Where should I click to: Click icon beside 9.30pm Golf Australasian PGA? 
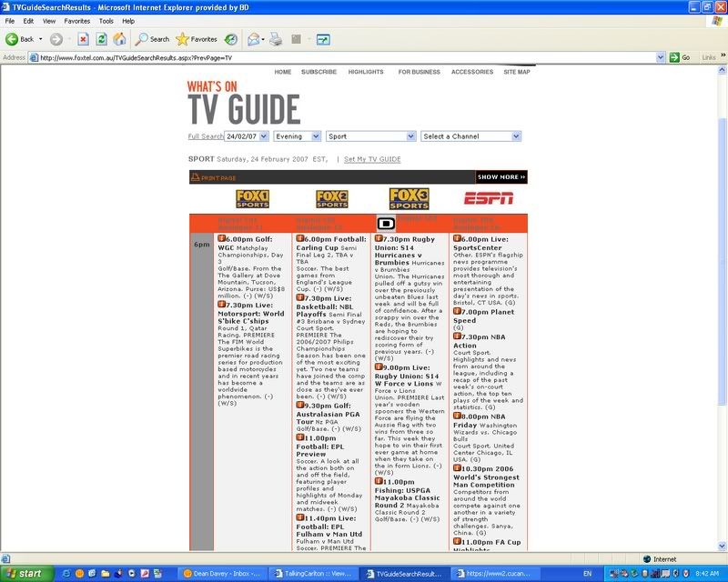click(x=300, y=405)
